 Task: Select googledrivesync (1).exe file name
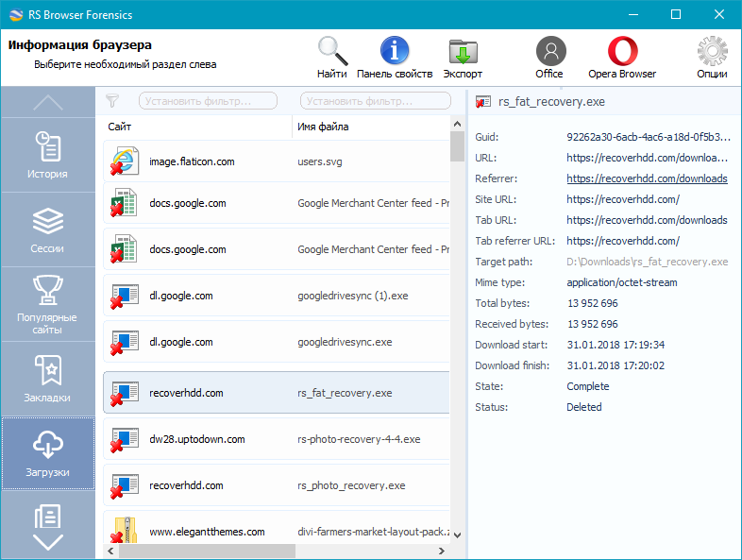352,296
